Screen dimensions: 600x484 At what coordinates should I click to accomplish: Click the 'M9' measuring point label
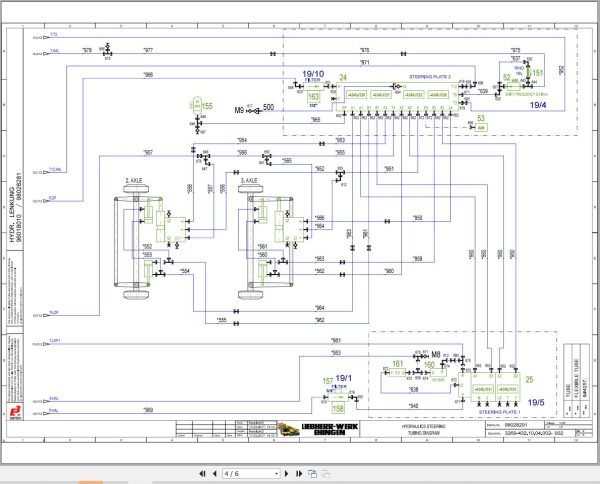[239, 110]
